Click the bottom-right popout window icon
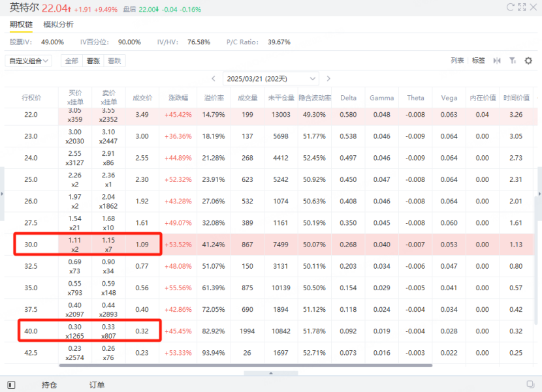Screen dimensions: 542x392 click(530, 384)
